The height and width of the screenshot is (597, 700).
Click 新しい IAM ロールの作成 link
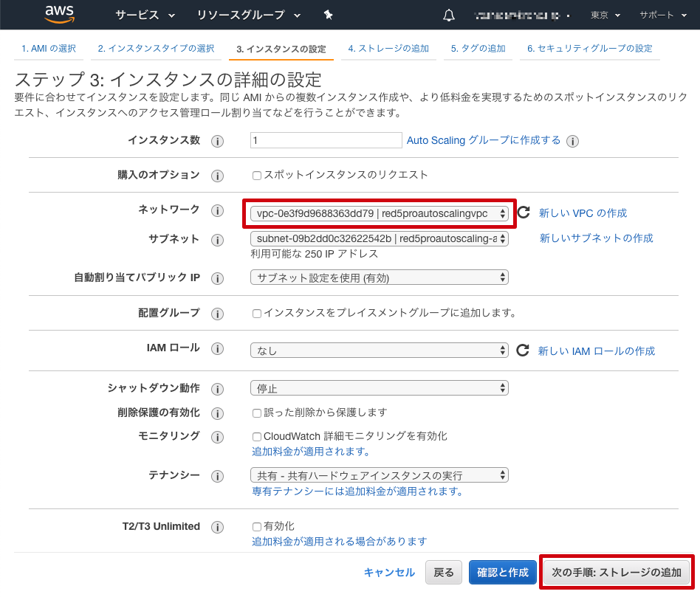(x=597, y=351)
